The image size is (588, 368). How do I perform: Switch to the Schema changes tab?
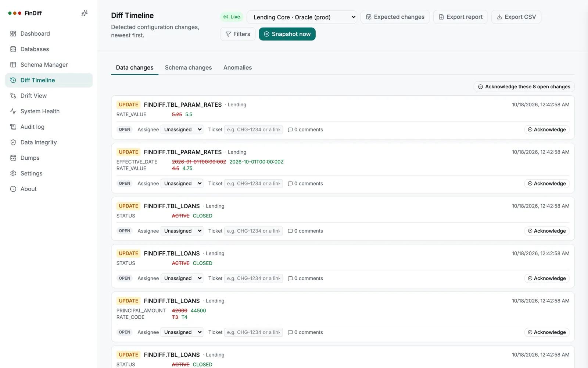[x=189, y=68]
